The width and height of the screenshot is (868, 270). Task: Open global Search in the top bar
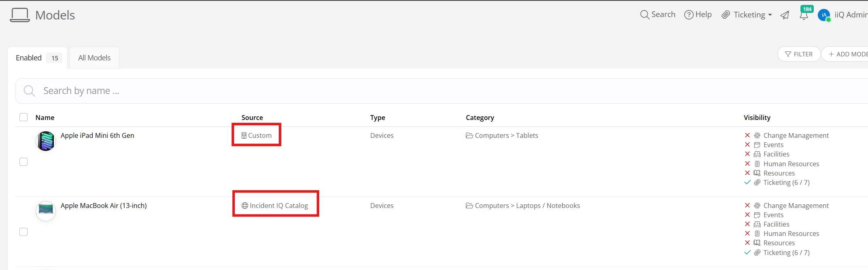(658, 15)
